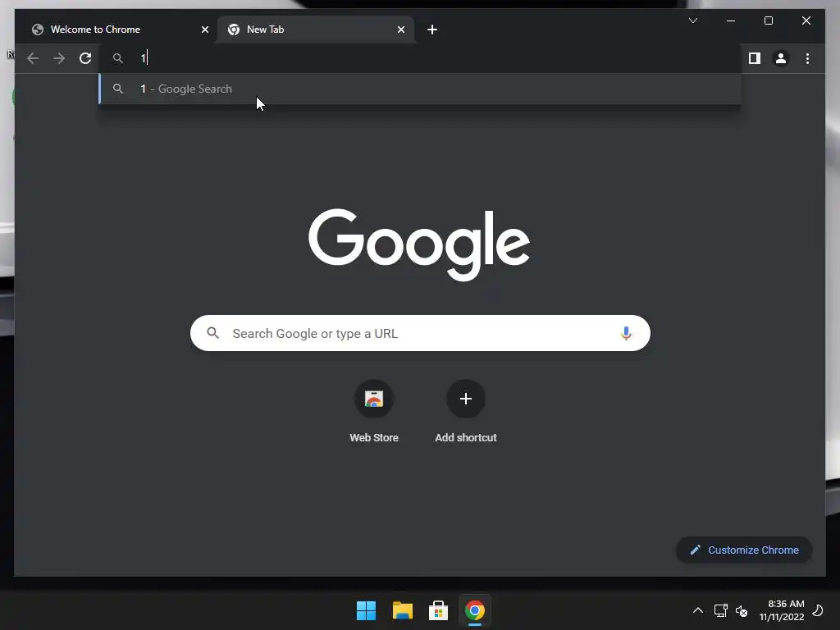The image size is (840, 630).
Task: Open Chrome's three-dot menu
Action: (807, 58)
